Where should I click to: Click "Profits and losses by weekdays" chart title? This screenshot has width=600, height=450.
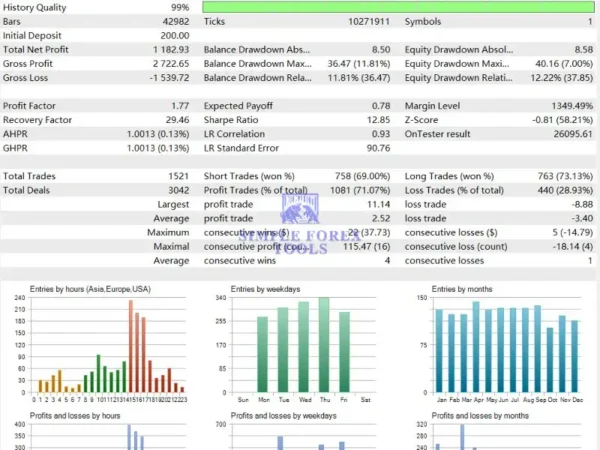click(x=284, y=416)
